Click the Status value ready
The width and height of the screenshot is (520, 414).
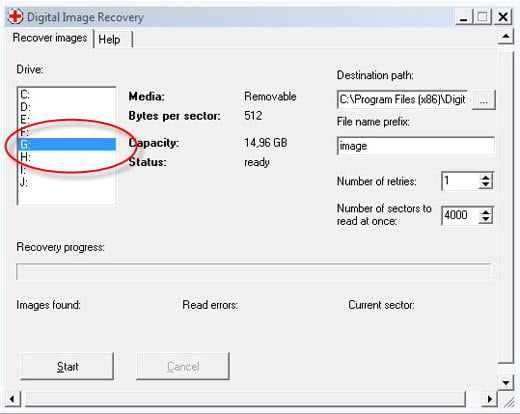[257, 162]
